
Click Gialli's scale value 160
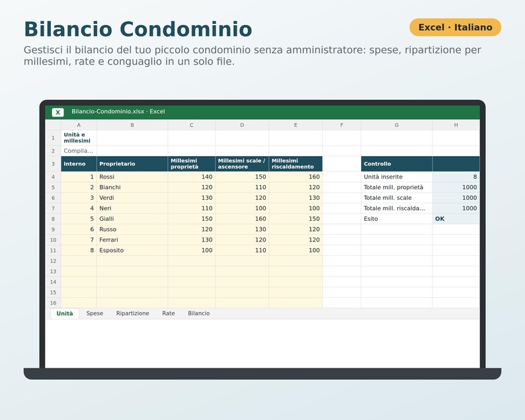242,219
